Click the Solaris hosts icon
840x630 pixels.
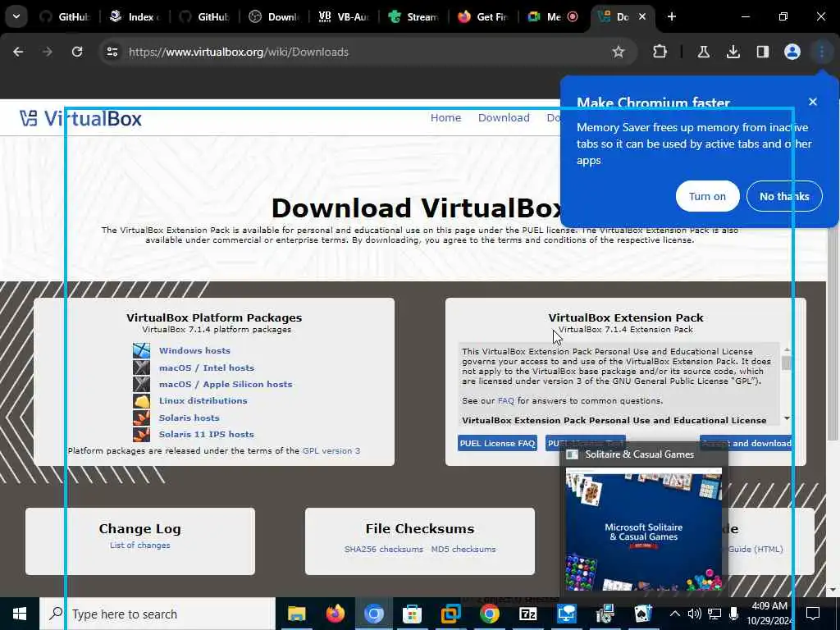pos(141,418)
